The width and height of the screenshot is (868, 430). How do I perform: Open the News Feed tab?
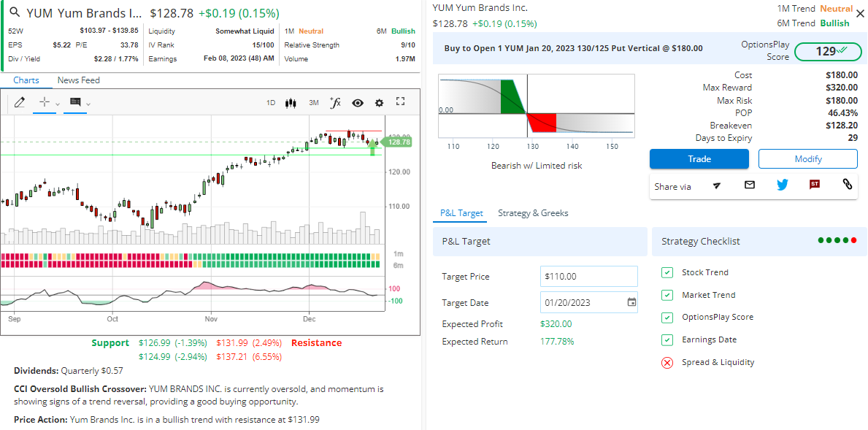pos(79,80)
